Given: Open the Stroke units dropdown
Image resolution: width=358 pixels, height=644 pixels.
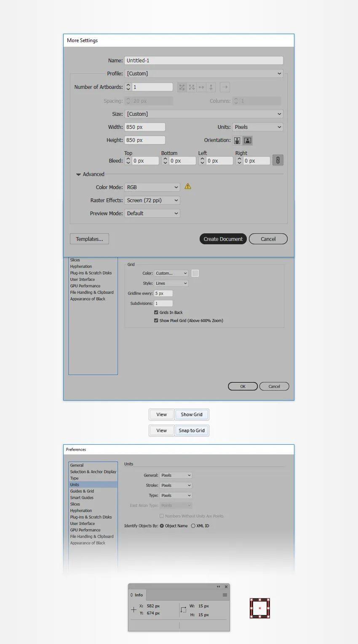Looking at the screenshot, I should click(x=176, y=486).
